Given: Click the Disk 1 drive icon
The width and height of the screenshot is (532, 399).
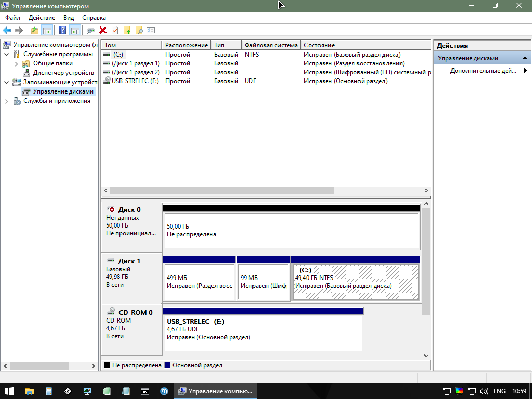Looking at the screenshot, I should point(111,261).
